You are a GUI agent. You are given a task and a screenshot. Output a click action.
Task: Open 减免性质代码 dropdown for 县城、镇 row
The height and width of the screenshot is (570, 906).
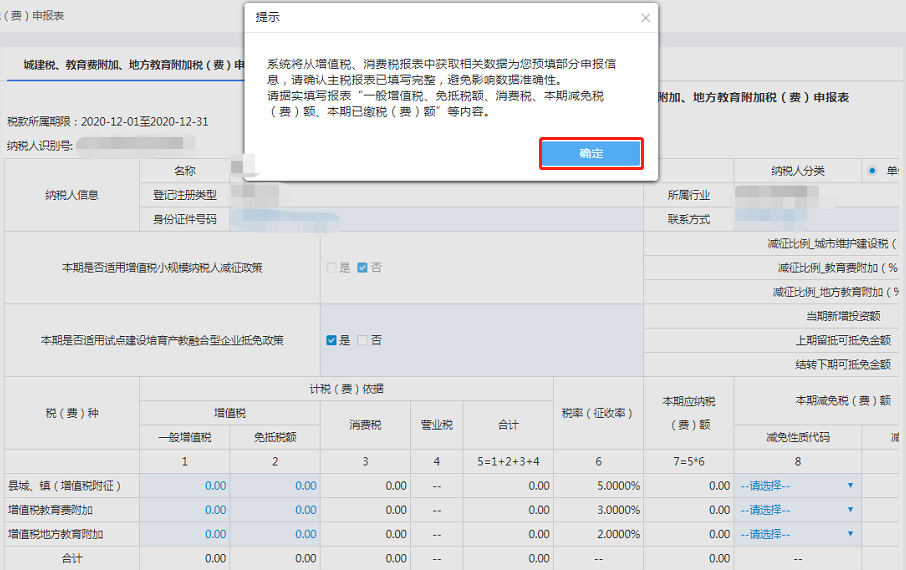pyautogui.click(x=797, y=485)
